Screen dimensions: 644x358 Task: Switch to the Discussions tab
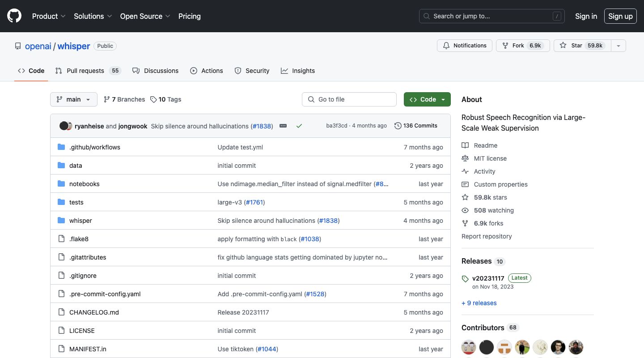pos(155,71)
